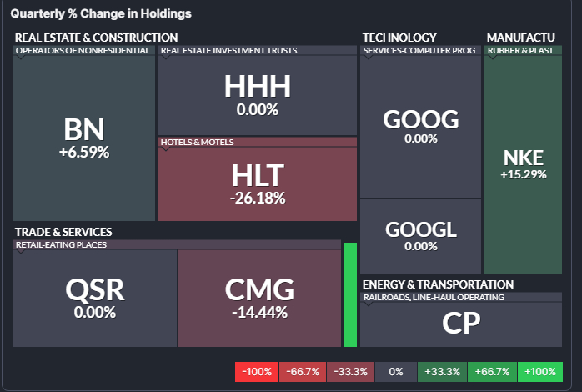Open the CP railroad tile
This screenshot has height=392, width=582.
461,322
